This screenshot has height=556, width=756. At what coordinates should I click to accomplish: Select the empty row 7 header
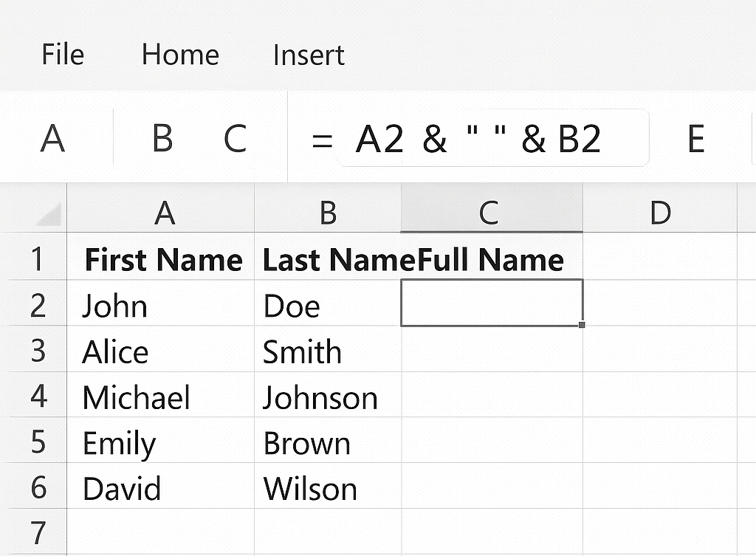click(38, 533)
